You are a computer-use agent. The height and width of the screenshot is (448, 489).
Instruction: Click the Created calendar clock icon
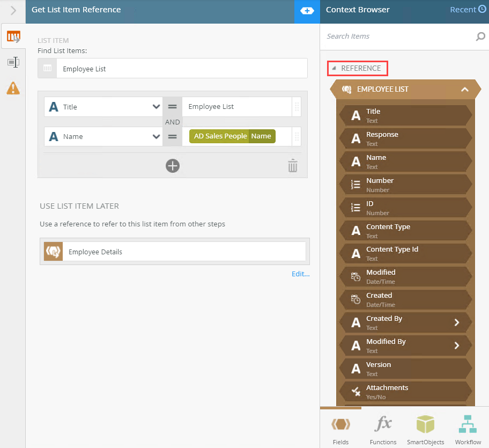click(x=355, y=300)
